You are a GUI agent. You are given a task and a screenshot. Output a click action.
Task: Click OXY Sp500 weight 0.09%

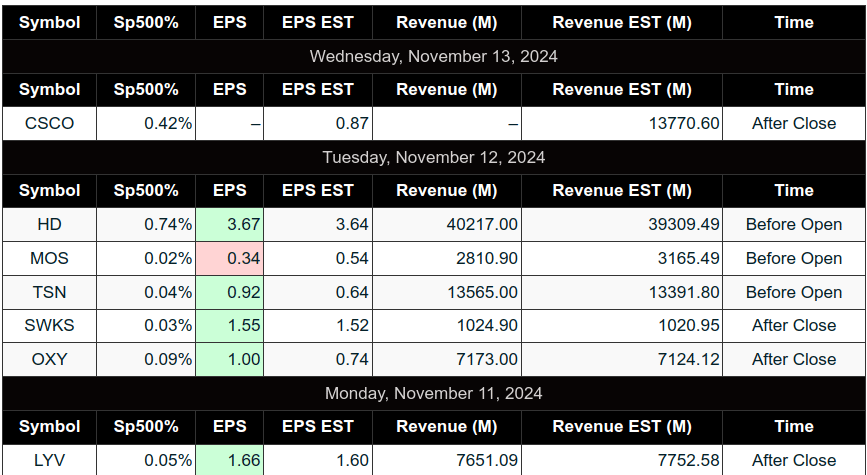[168, 359]
